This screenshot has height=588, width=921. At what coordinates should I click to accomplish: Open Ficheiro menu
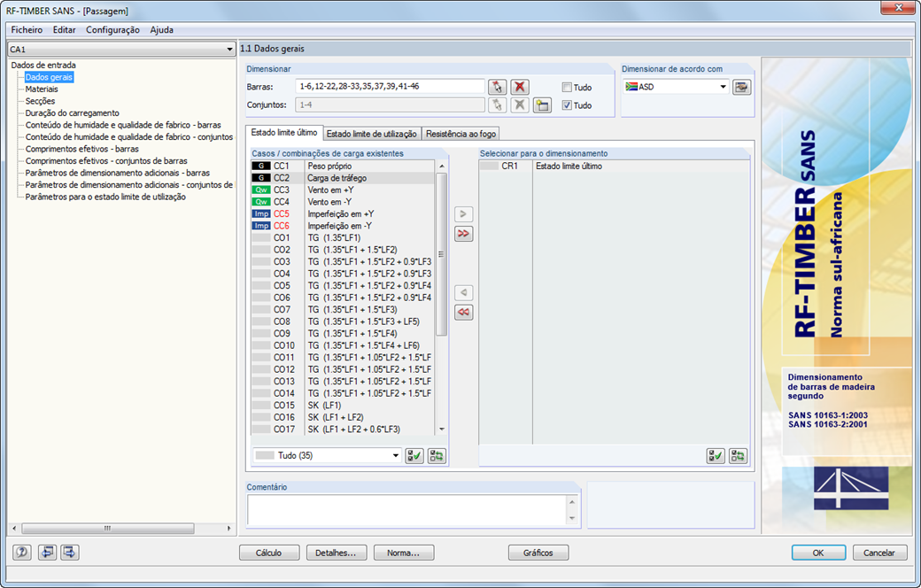click(x=27, y=30)
